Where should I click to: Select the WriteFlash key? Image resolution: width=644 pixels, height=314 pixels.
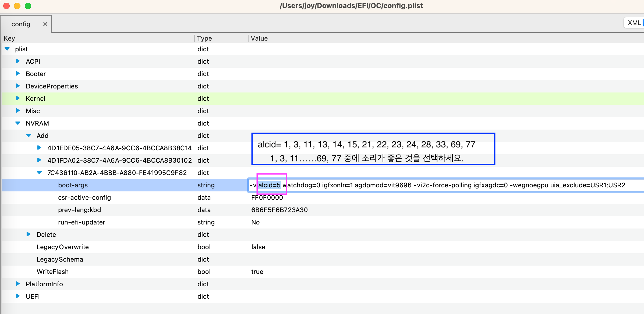tap(53, 272)
